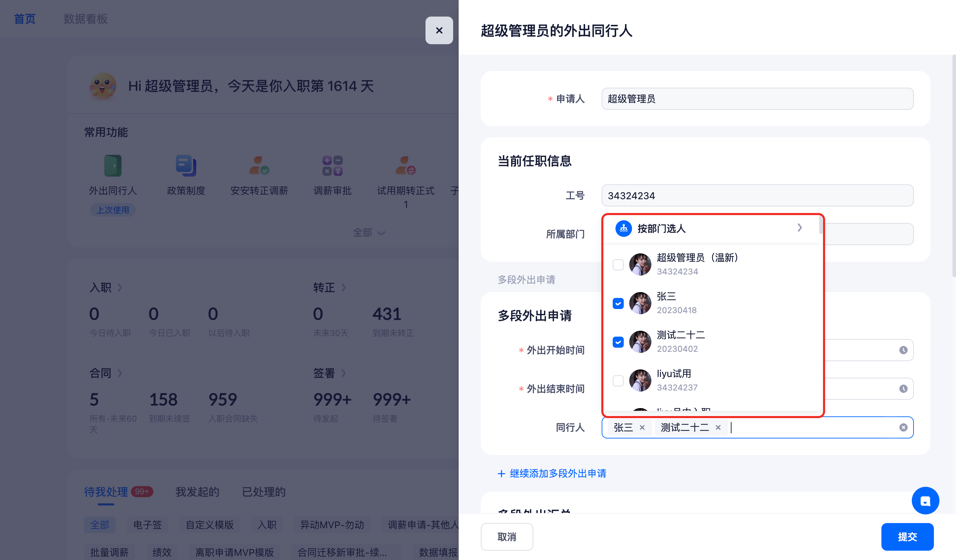
Task: Select the 待我处理 tab
Action: [106, 492]
